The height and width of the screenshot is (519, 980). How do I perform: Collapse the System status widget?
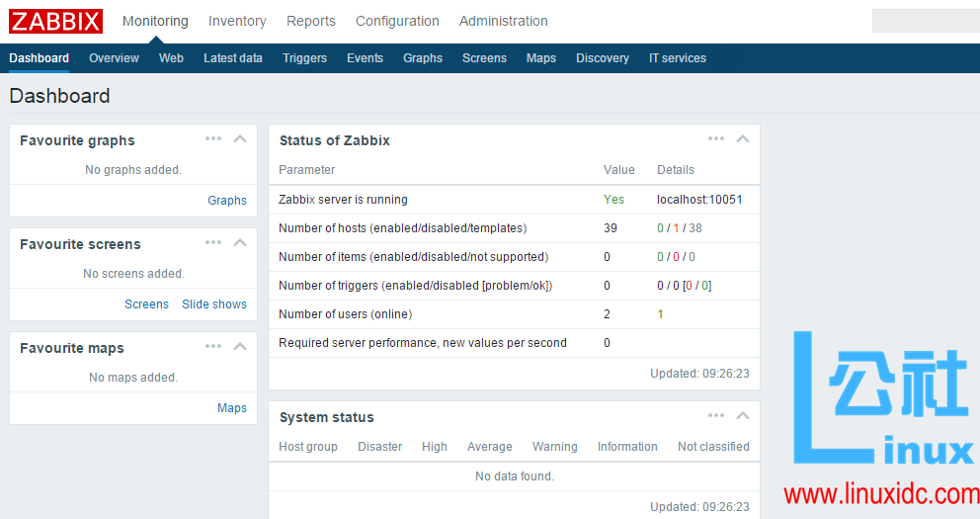coord(743,416)
